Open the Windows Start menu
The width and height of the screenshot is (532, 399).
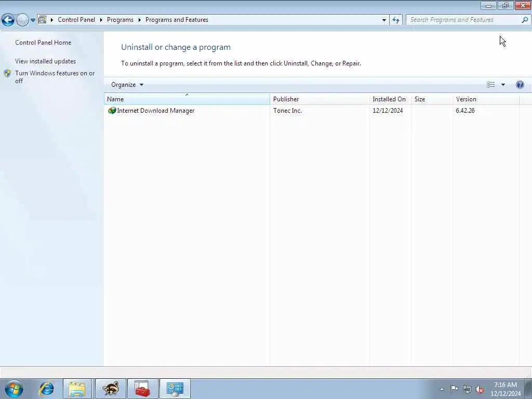(x=14, y=389)
